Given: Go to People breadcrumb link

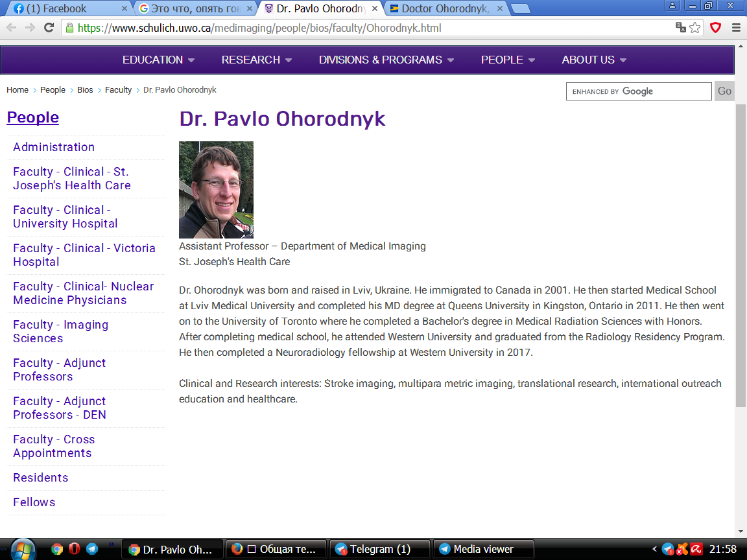Looking at the screenshot, I should tap(53, 90).
